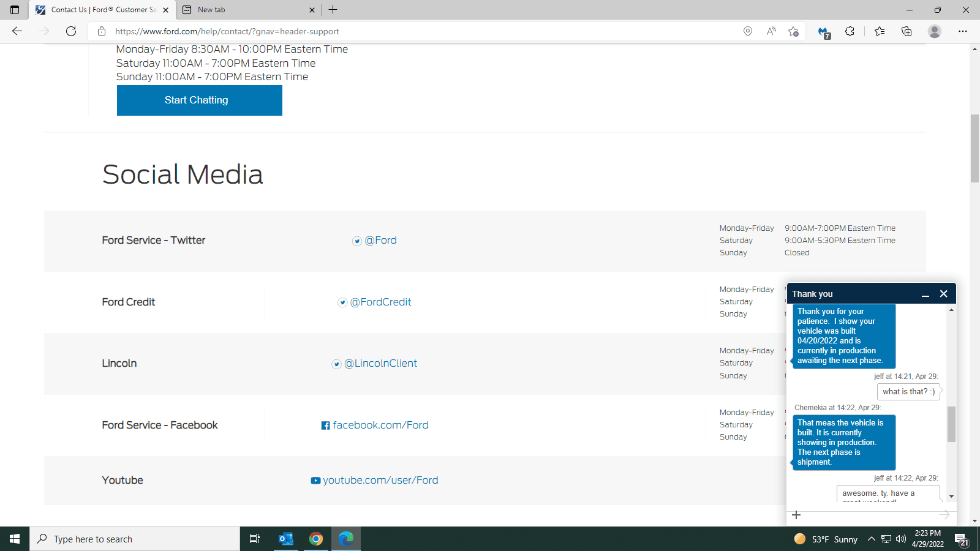
Task: Close the New tab tab
Action: pos(312,10)
